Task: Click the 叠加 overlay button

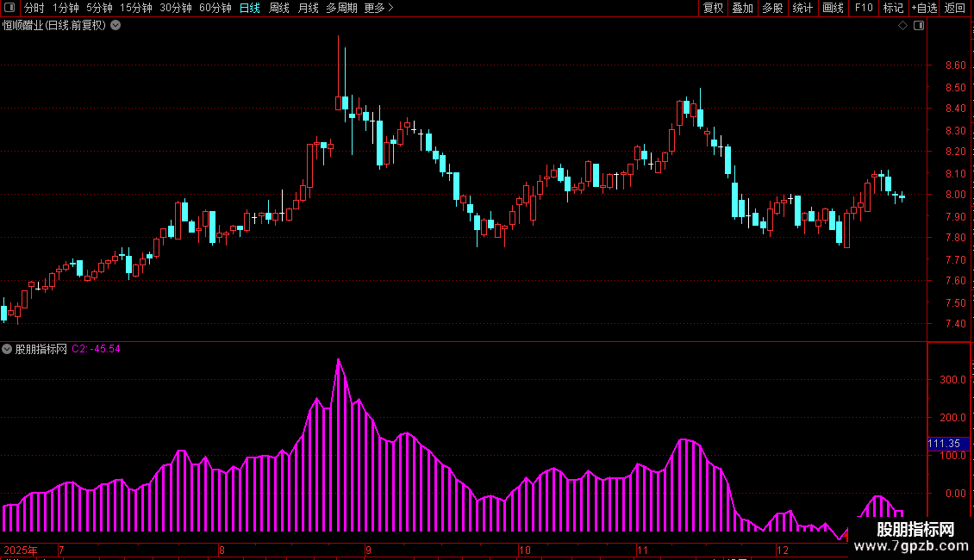Action: click(742, 8)
